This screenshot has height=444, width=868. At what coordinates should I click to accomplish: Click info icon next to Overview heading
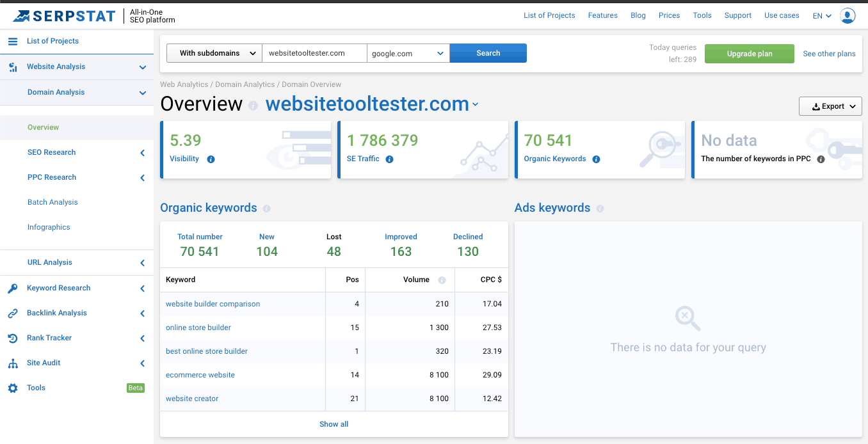pos(253,106)
